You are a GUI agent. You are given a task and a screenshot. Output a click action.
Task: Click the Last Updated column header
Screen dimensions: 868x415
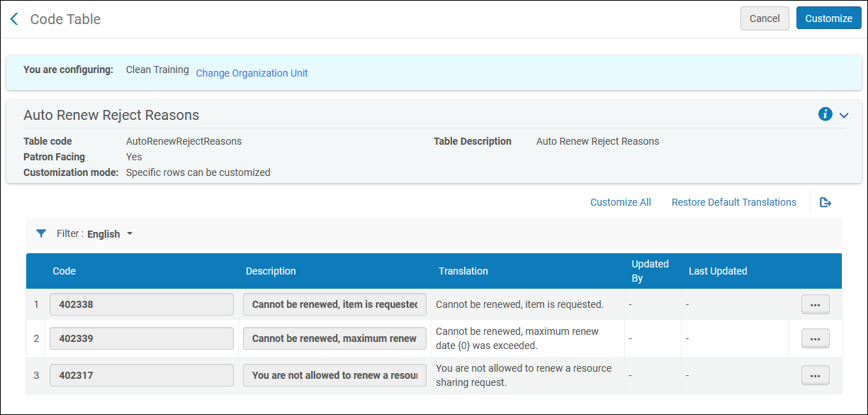coord(717,271)
